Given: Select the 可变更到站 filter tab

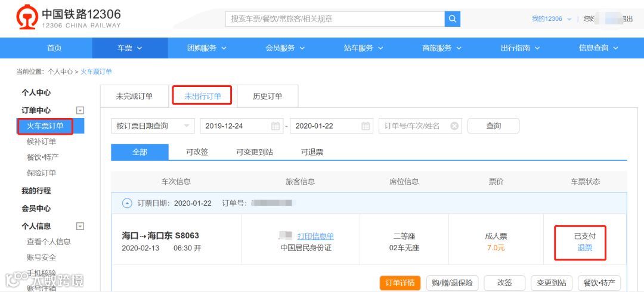Looking at the screenshot, I should click(255, 152).
